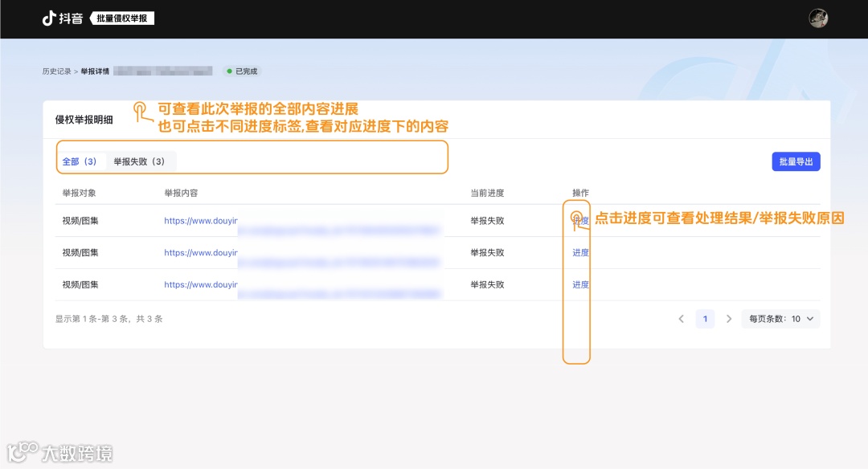
Task: Click the Douyin logo in header
Action: click(x=63, y=18)
